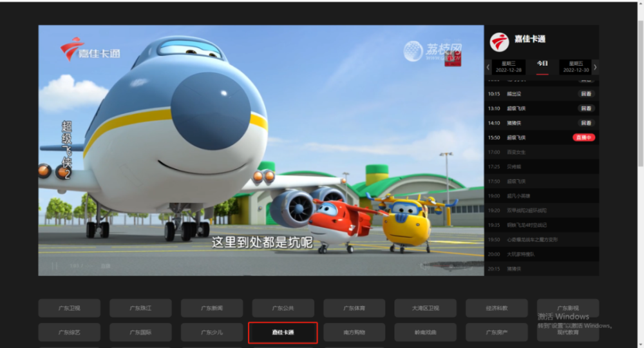Select the 19:50 心奇爆龙战车 schedule row

(542, 240)
